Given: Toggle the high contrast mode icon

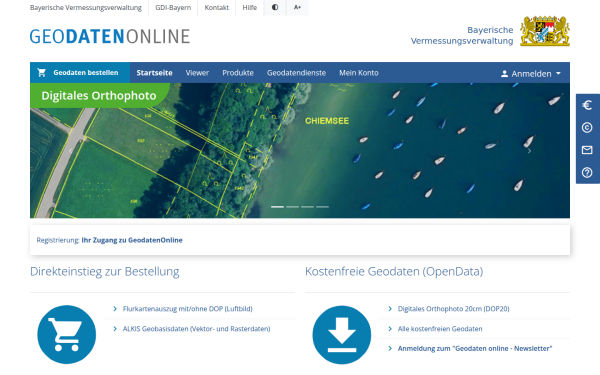Looking at the screenshot, I should [x=275, y=7].
